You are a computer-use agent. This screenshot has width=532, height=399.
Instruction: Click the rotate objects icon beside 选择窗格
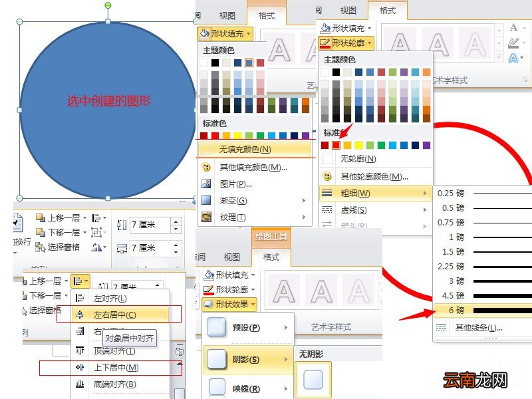coord(98,247)
